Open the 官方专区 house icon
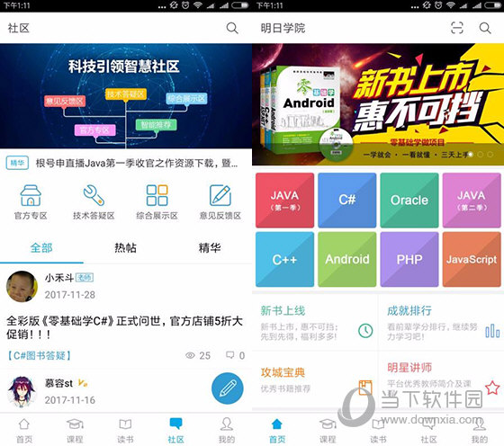 [31, 195]
